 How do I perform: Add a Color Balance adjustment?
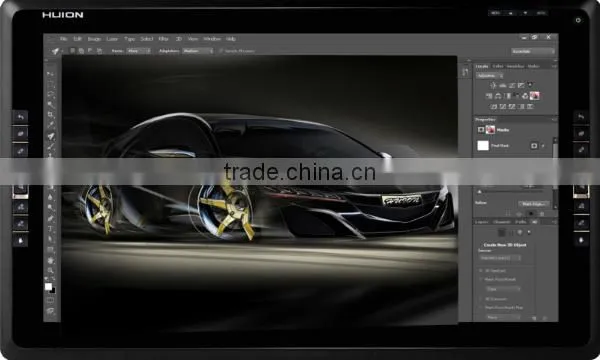[x=498, y=96]
